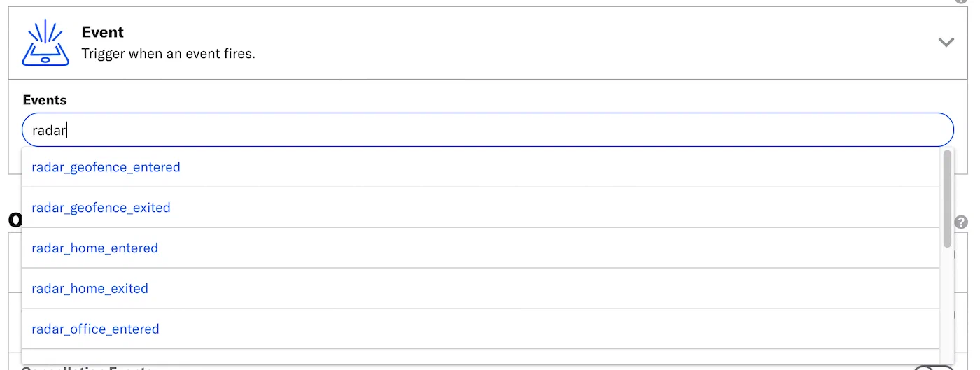Toggle the middle switch hidden behind scrollbar
980x370 pixels.
point(954,313)
